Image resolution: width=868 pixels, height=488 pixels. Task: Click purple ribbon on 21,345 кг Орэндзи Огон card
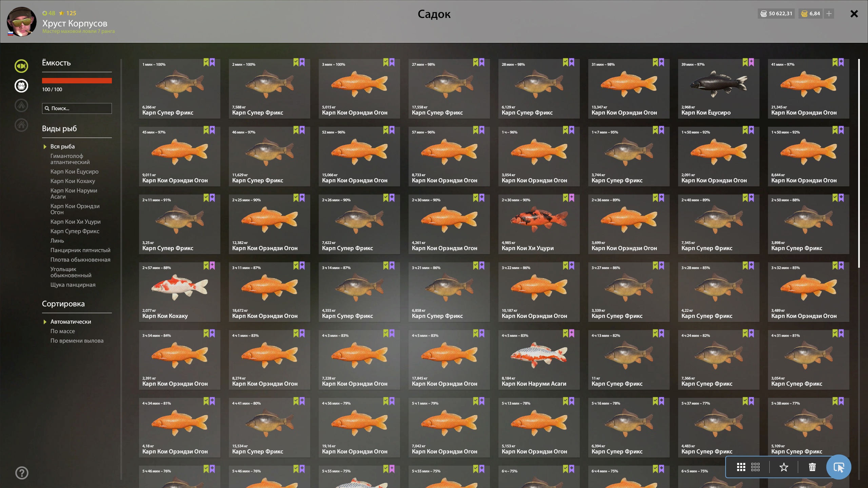[841, 62]
